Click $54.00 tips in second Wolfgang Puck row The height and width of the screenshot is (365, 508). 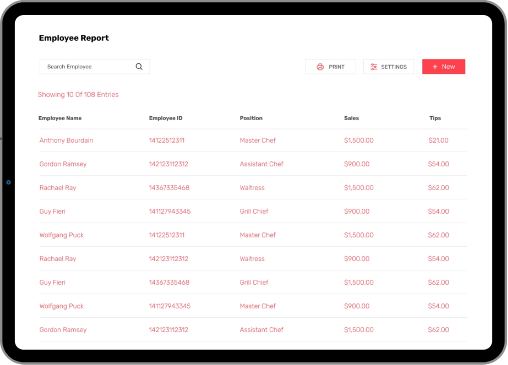coord(438,306)
